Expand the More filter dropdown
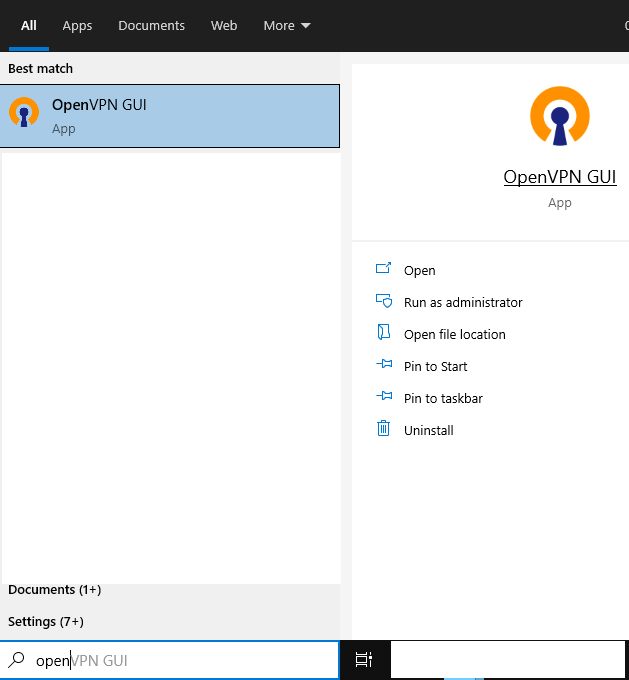The height and width of the screenshot is (680, 629). click(x=287, y=26)
